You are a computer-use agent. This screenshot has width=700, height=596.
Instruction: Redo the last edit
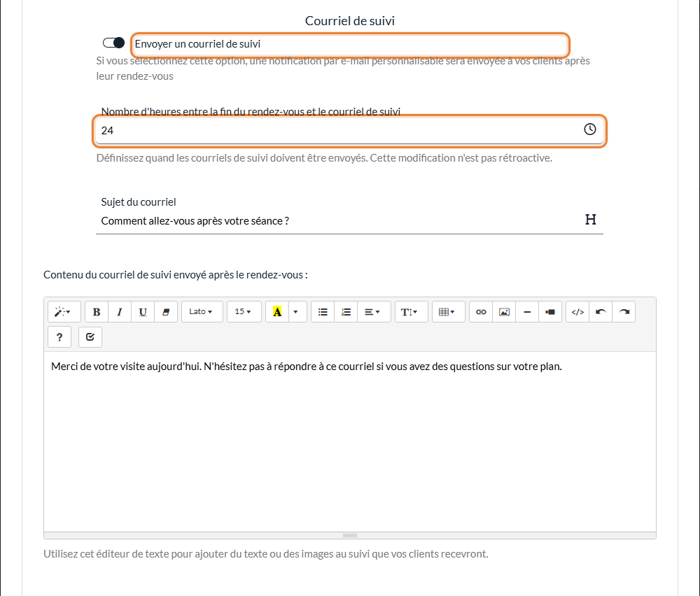point(624,312)
